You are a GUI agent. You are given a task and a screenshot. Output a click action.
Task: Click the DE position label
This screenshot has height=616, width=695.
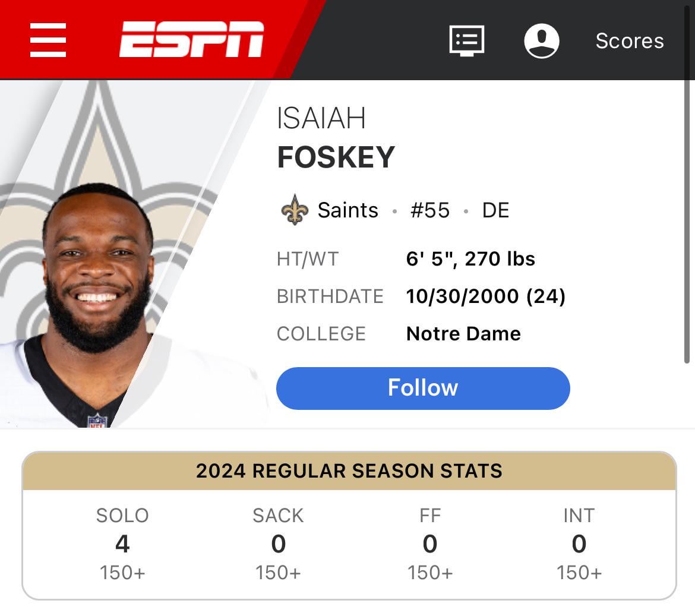(x=495, y=210)
